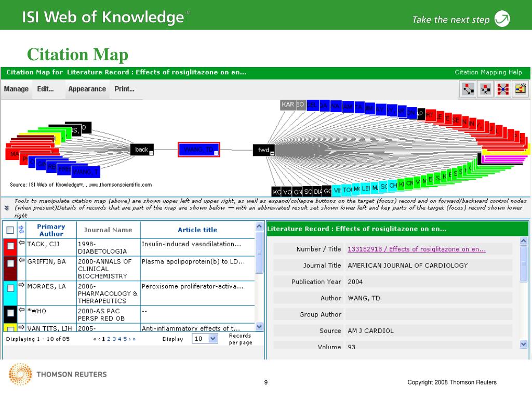This screenshot has height=399, width=532.
Task: Open the Appearance menu
Action: 87,89
